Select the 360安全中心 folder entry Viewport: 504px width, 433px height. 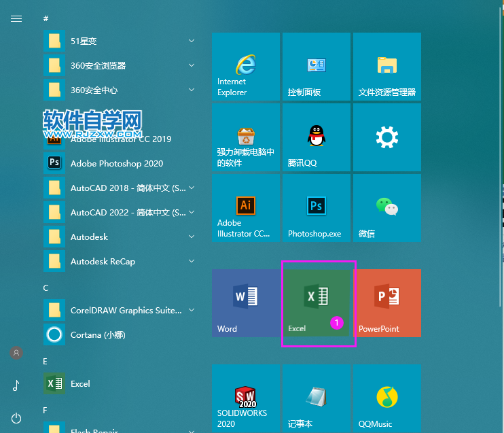120,90
